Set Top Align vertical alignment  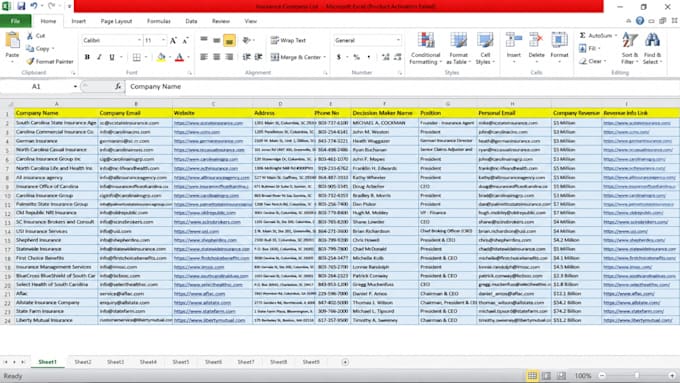[204, 40]
